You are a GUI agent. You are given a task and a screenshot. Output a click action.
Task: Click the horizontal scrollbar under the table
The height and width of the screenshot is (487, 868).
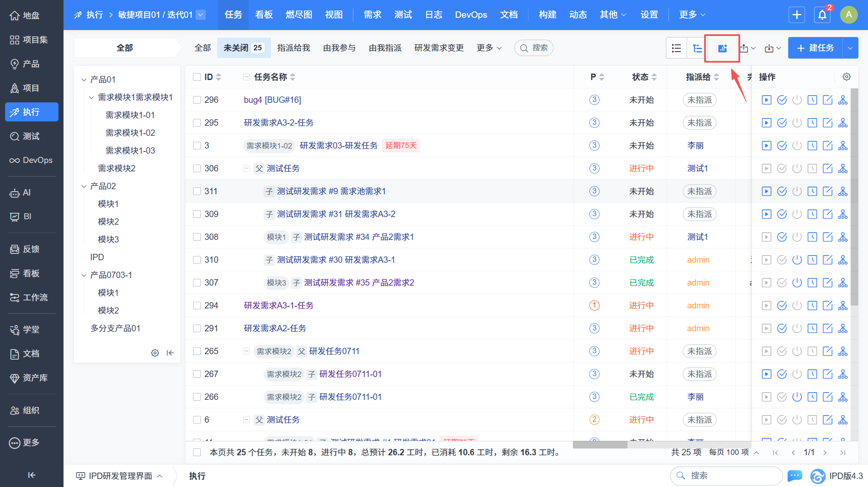[x=600, y=445]
